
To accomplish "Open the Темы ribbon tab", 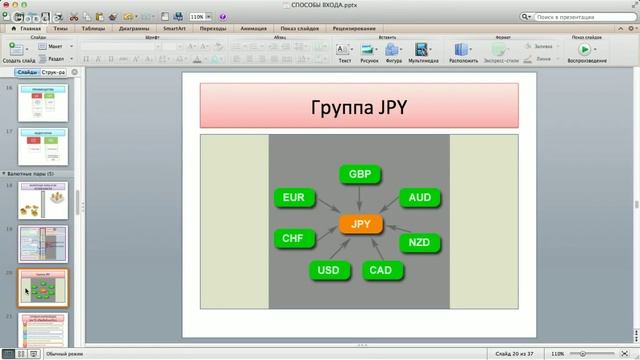I will 60,29.
